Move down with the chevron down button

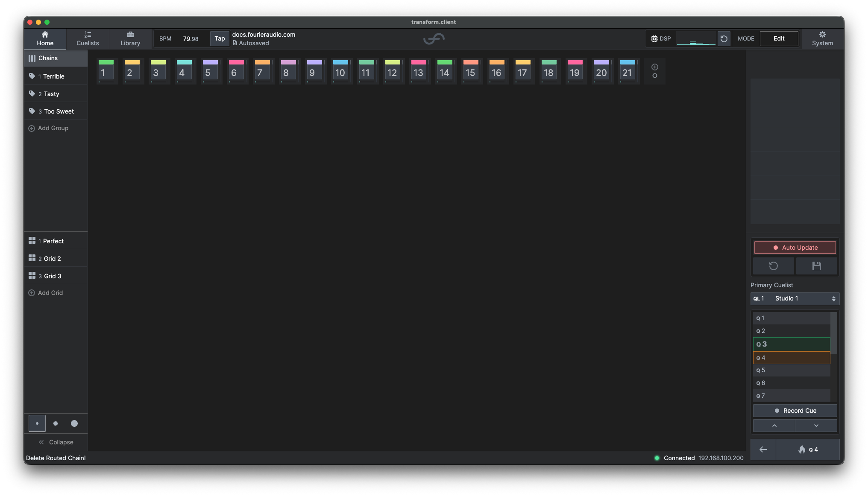pyautogui.click(x=816, y=426)
